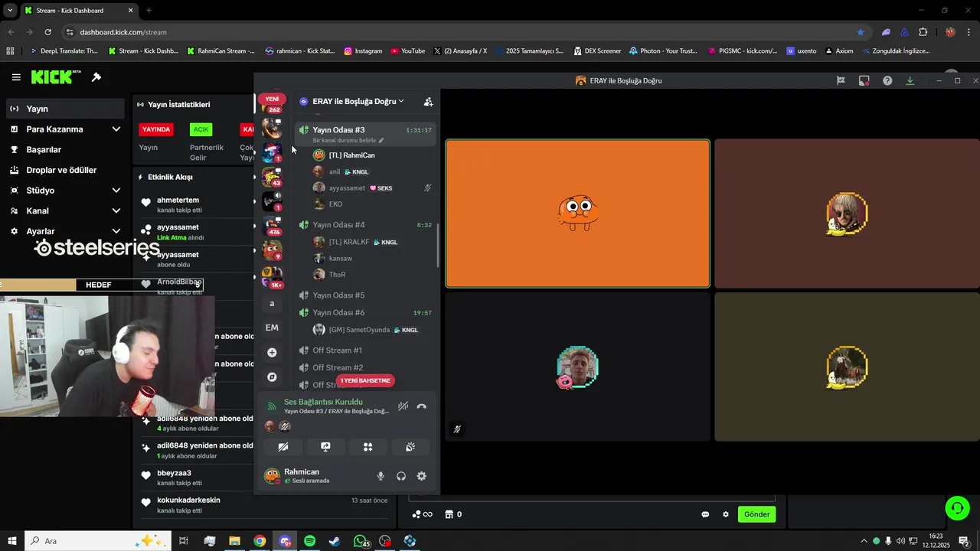Image resolution: width=980 pixels, height=551 pixels.
Task: Open Chrome tab search dropdown
Action: tap(10, 11)
